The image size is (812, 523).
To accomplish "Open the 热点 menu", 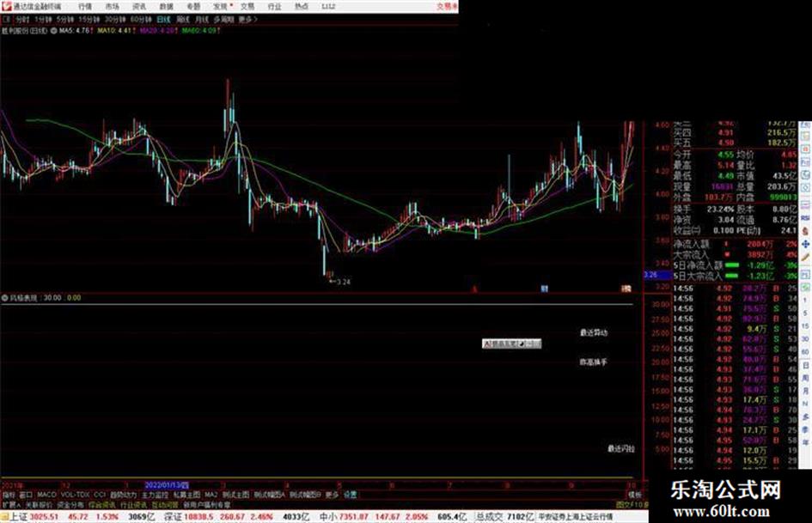I will tap(302, 7).
